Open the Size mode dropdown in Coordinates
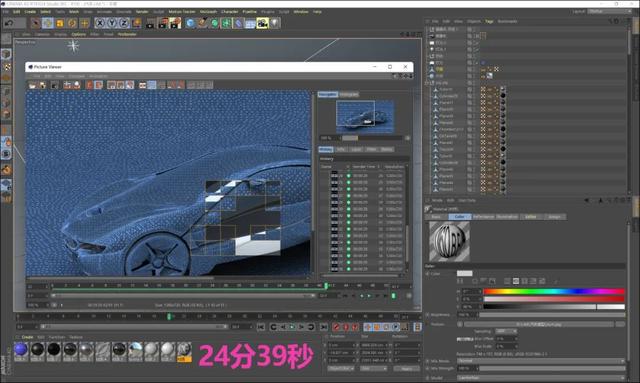The width and height of the screenshot is (640, 383). point(373,369)
